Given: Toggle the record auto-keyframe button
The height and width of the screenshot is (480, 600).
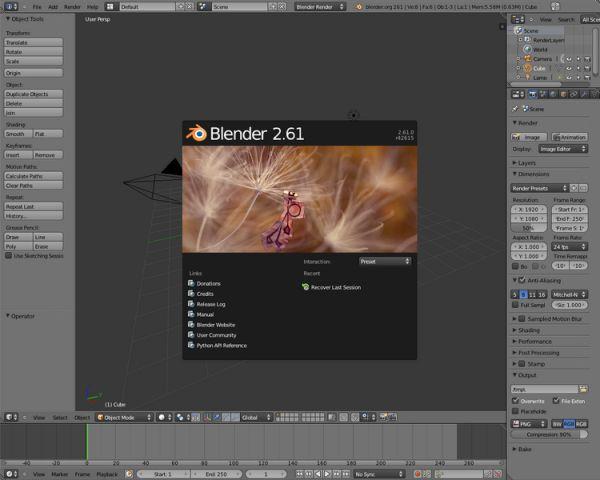Looking at the screenshot, I should (417, 474).
